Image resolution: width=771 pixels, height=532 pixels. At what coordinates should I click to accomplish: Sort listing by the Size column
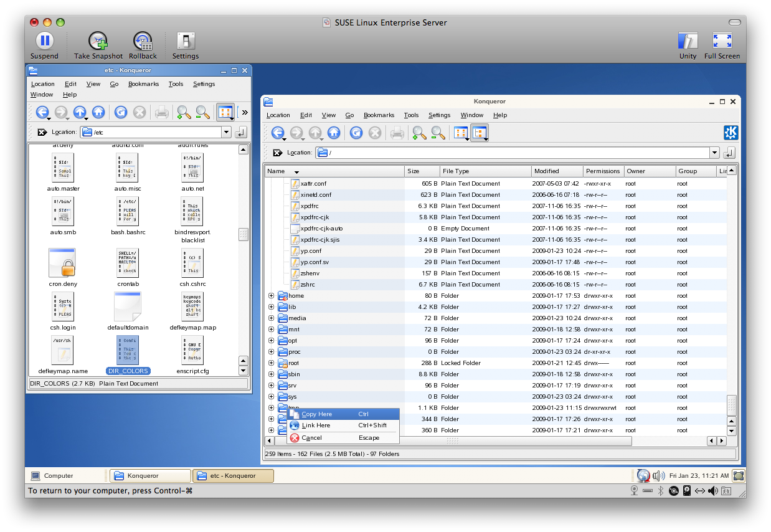tap(422, 171)
